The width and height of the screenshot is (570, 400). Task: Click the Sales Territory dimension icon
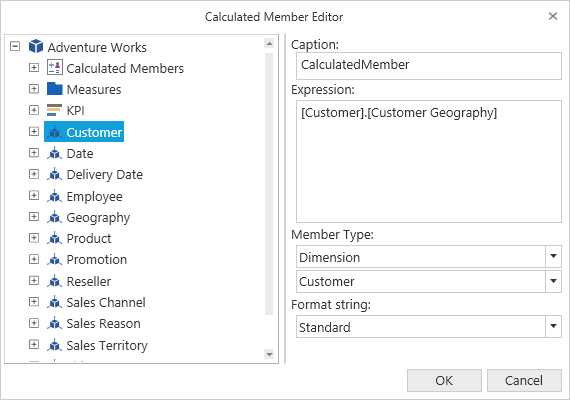[x=55, y=345]
